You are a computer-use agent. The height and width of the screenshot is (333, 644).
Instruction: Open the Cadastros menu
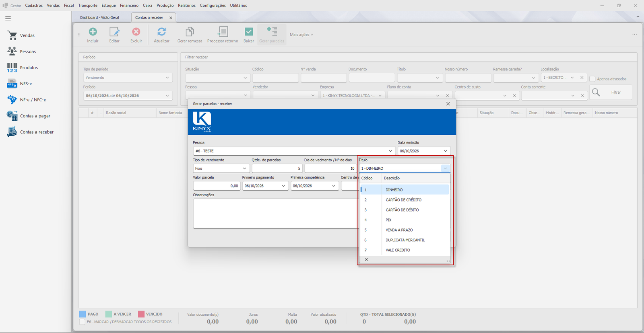click(34, 6)
